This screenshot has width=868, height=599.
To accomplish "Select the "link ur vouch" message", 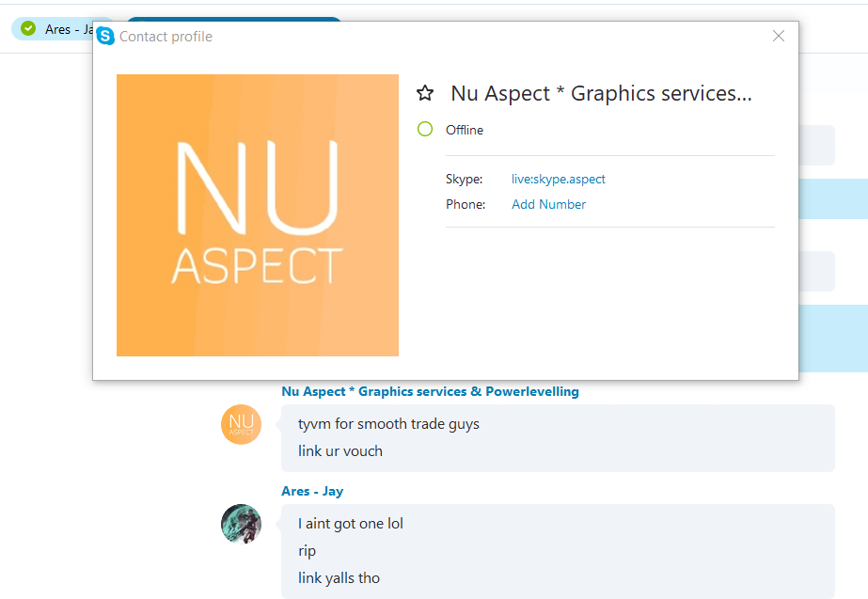I will (x=340, y=450).
